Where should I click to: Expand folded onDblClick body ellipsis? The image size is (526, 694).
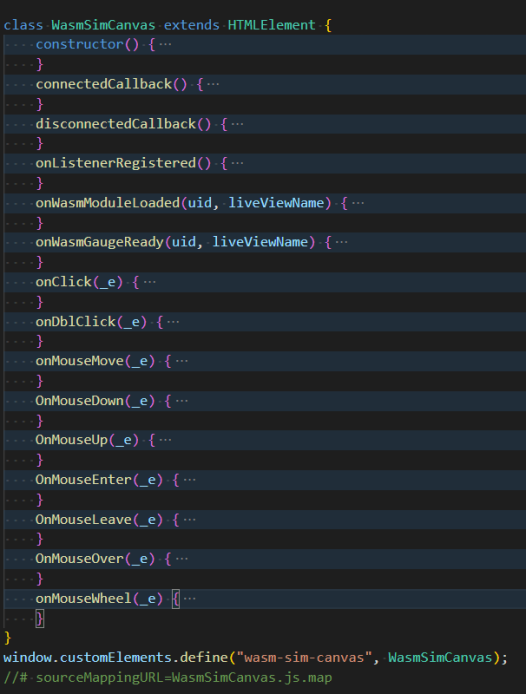[x=173, y=322]
